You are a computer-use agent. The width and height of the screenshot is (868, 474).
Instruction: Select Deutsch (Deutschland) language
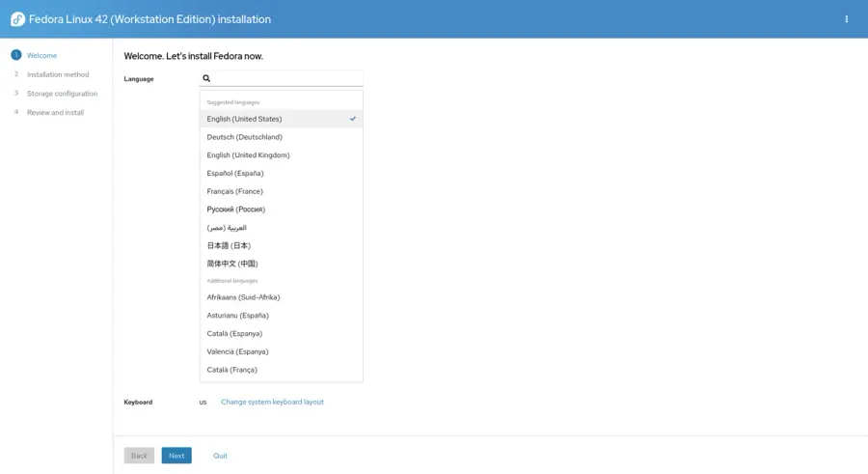pyautogui.click(x=282, y=137)
